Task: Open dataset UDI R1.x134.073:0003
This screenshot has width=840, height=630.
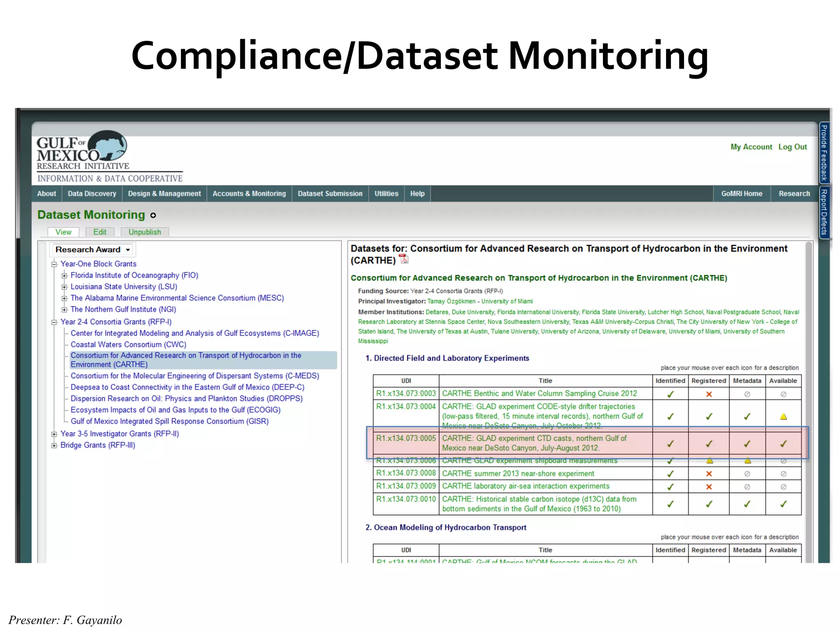Action: 406,393
